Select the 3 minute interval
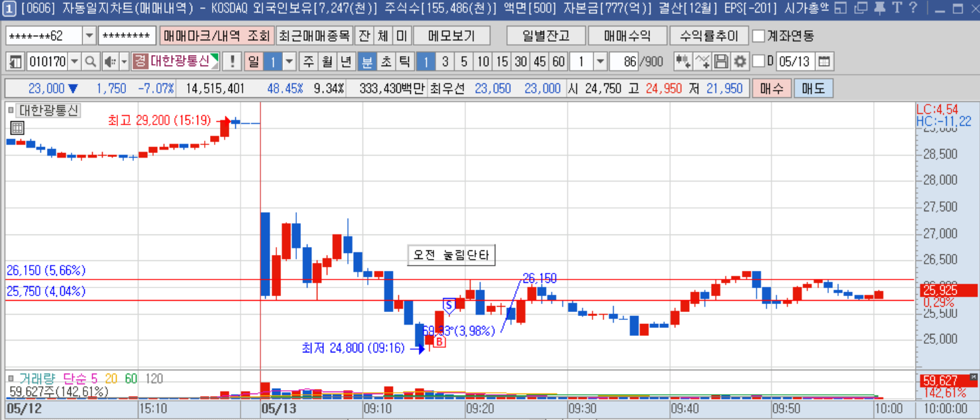This screenshot has height=420, width=980. tap(445, 62)
